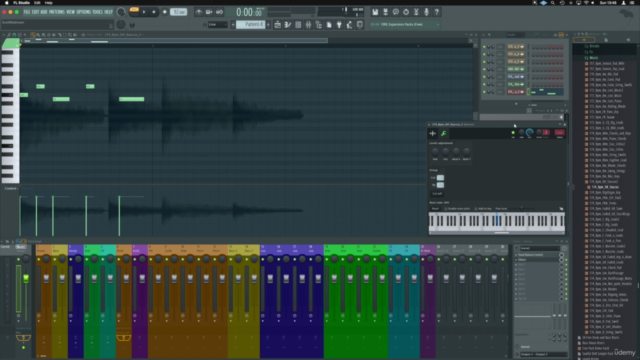Open the Playlist view icon
640x360 pixels.
coord(278,25)
